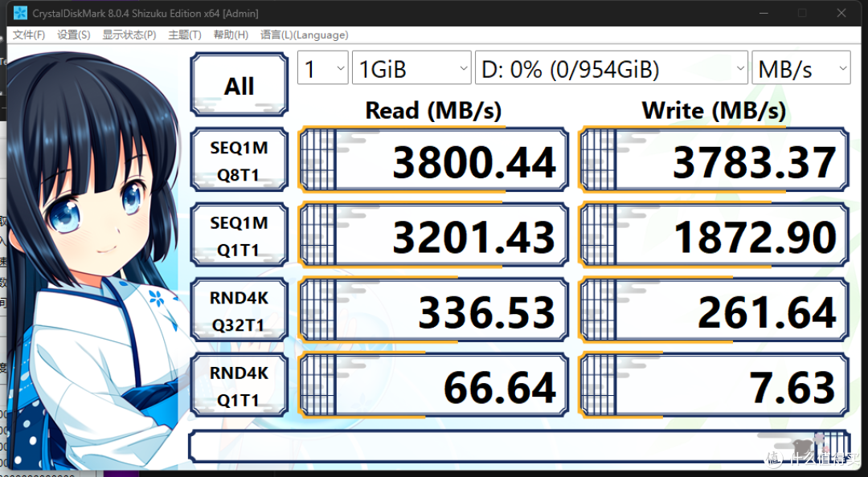This screenshot has height=477, width=868.
Task: Start the RND4K Q32T1 test
Action: tap(240, 310)
